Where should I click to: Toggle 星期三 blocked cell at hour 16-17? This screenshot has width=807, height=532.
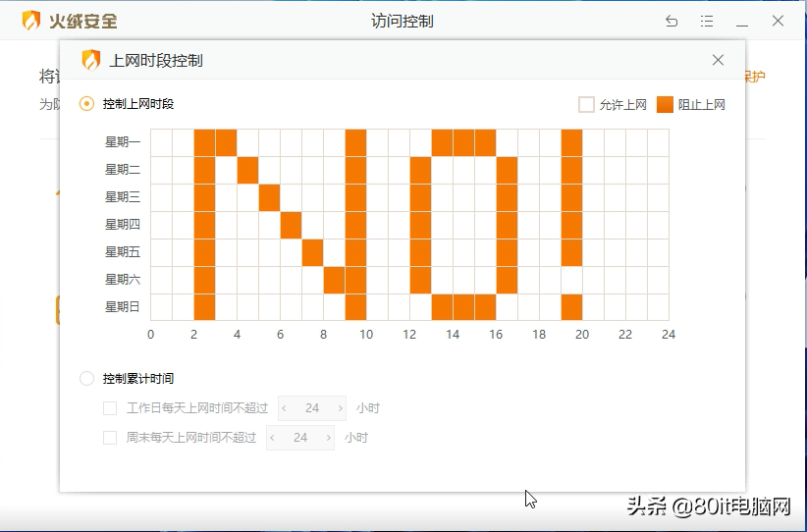pyautogui.click(x=507, y=197)
